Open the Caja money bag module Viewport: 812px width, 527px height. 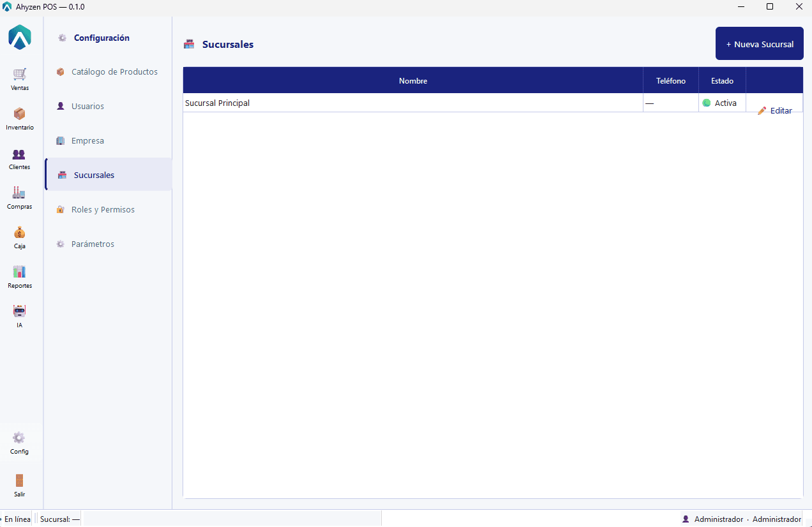click(x=20, y=237)
